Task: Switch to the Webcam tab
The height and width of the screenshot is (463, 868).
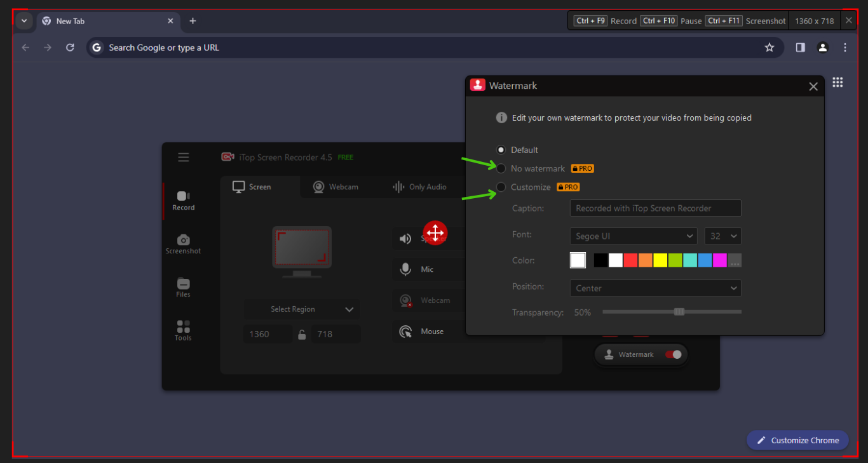Action: [x=336, y=187]
